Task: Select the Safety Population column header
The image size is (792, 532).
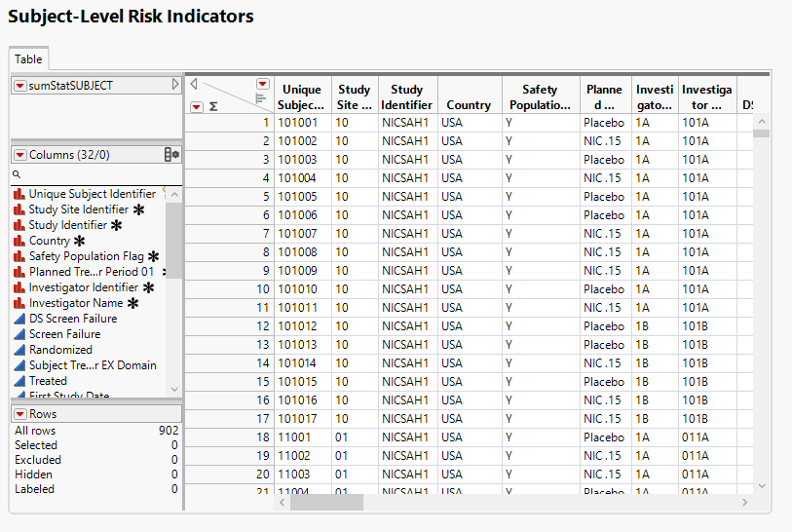Action: tap(540, 96)
